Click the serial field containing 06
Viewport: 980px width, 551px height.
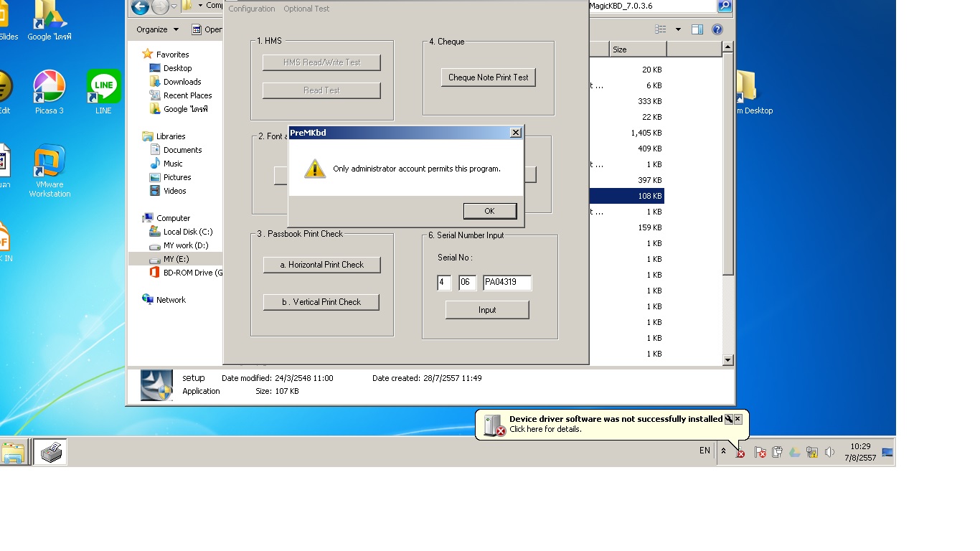(x=467, y=283)
